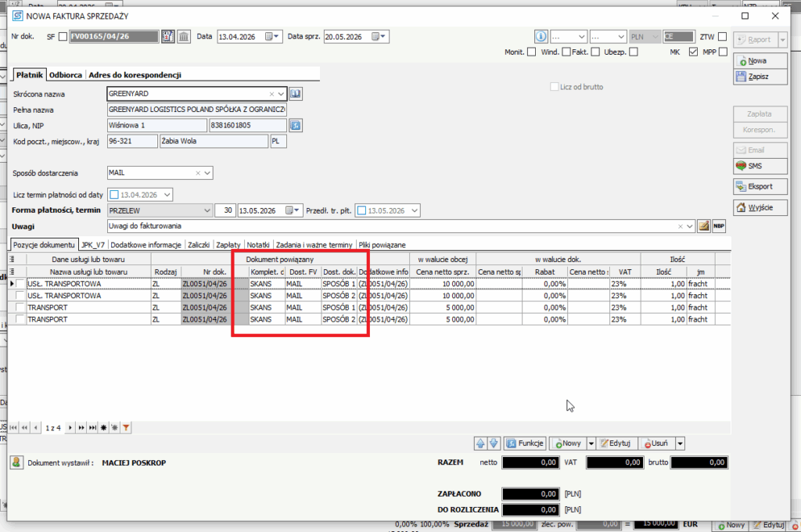
Task: Click the Zapisz button
Action: [760, 77]
